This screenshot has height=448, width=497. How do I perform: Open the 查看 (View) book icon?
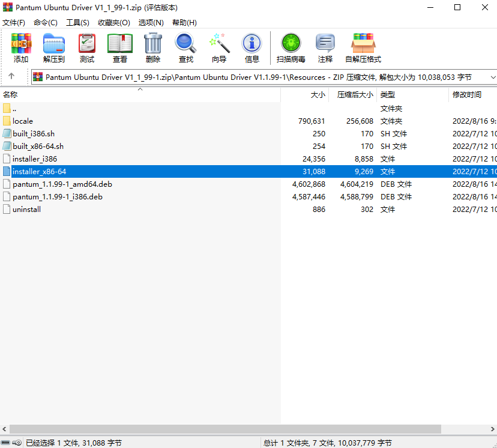coord(120,48)
